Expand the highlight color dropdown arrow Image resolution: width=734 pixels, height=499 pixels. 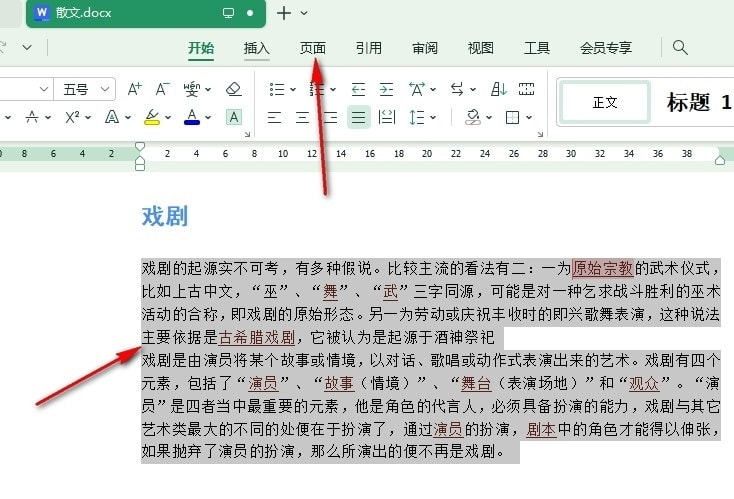[x=168, y=117]
